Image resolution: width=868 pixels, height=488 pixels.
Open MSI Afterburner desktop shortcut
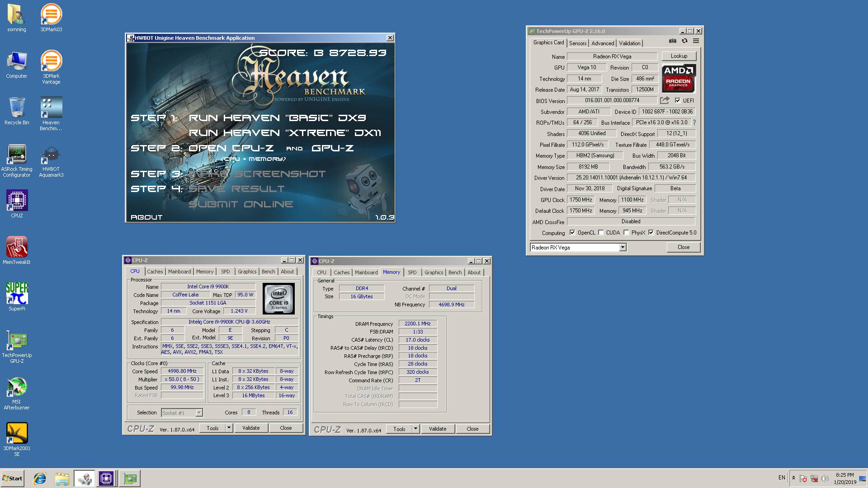tap(17, 393)
